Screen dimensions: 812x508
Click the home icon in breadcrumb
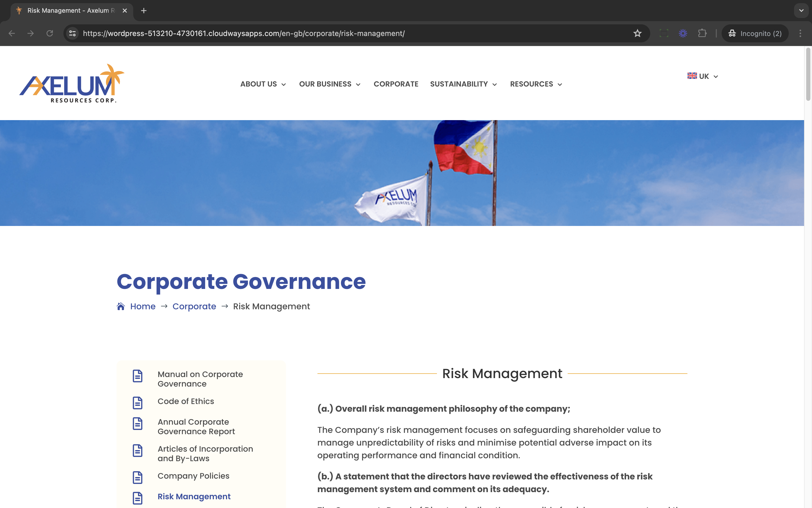(121, 306)
